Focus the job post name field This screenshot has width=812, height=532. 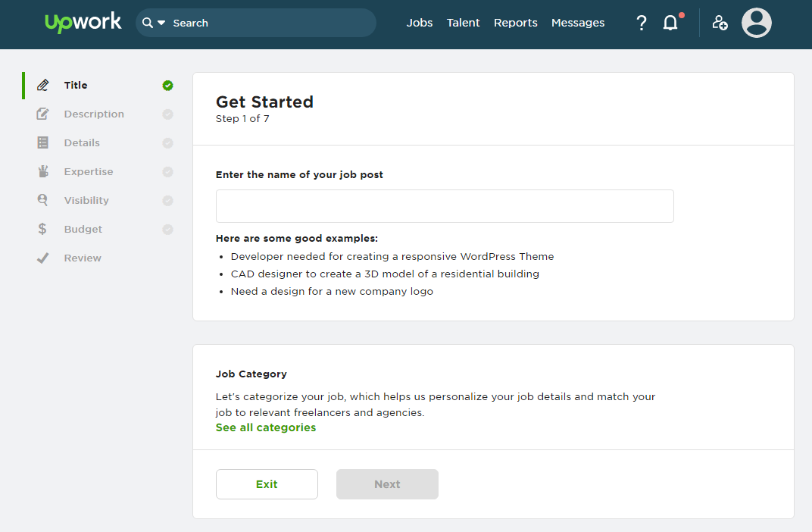pos(445,206)
